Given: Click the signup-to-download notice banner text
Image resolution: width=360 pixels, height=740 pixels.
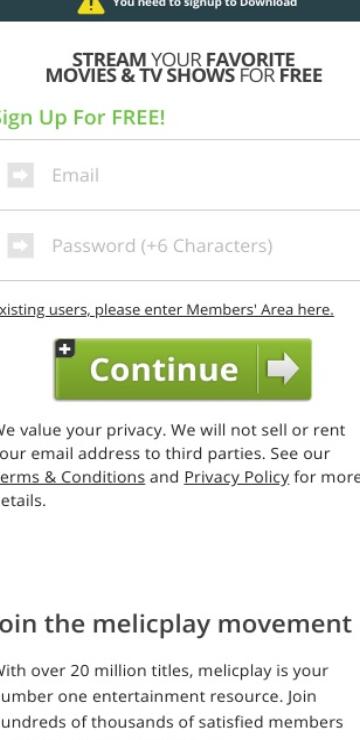Looking at the screenshot, I should point(205,3).
